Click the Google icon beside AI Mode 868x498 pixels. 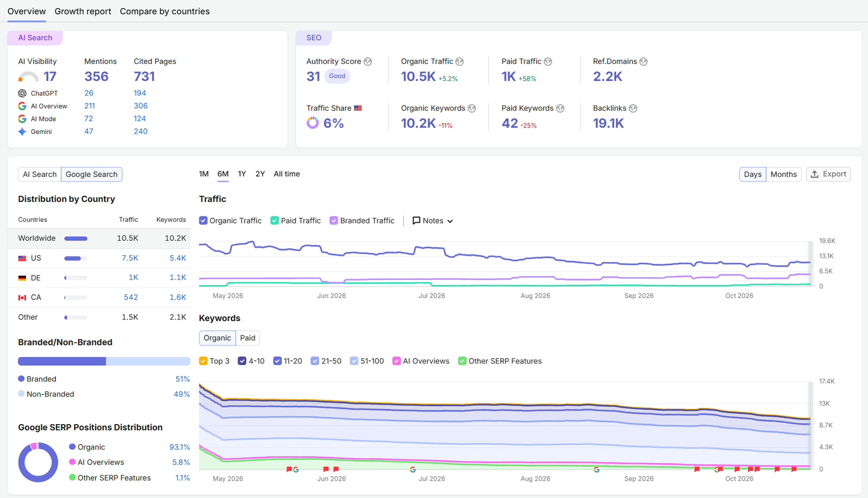pyautogui.click(x=22, y=119)
